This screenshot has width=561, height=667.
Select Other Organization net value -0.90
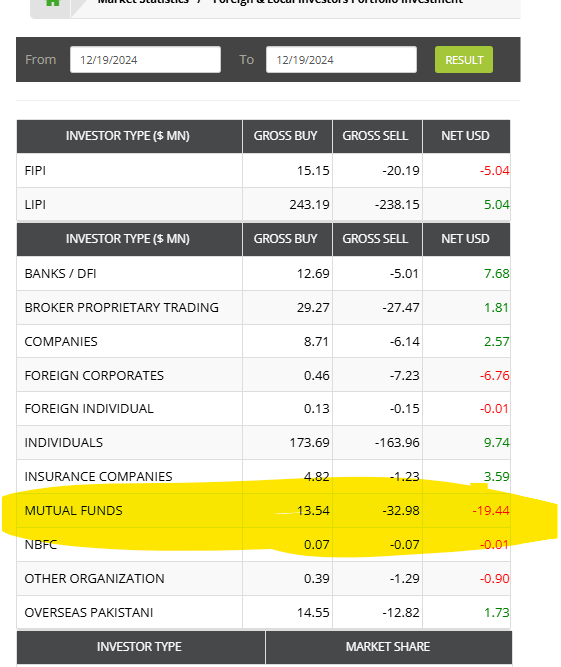[495, 579]
